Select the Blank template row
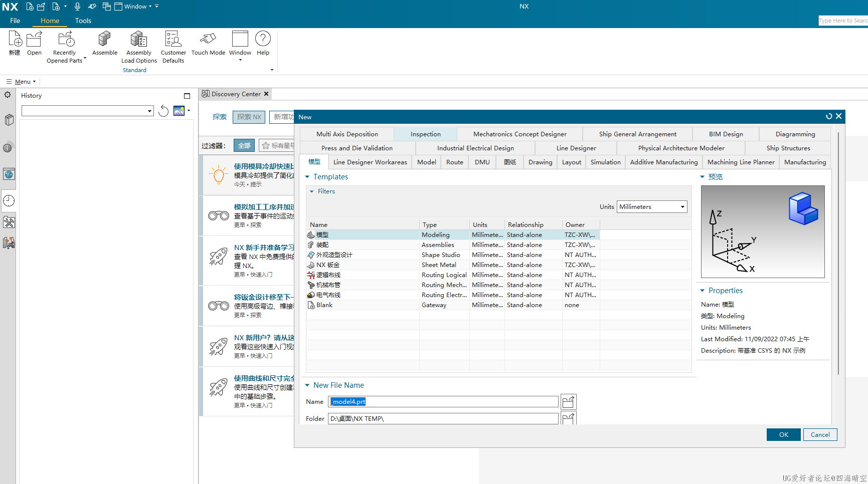The width and height of the screenshot is (868, 484). [453, 305]
